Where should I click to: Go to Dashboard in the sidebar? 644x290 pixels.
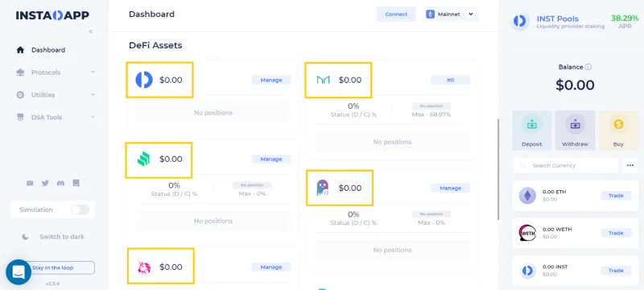click(x=48, y=50)
